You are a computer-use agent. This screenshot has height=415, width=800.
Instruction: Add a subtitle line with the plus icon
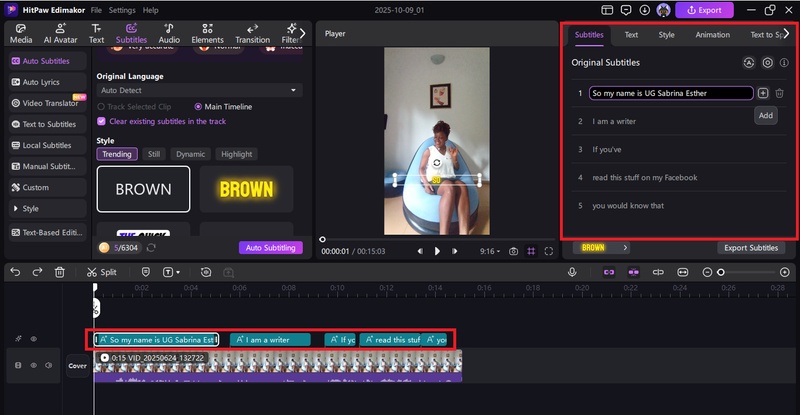[764, 93]
